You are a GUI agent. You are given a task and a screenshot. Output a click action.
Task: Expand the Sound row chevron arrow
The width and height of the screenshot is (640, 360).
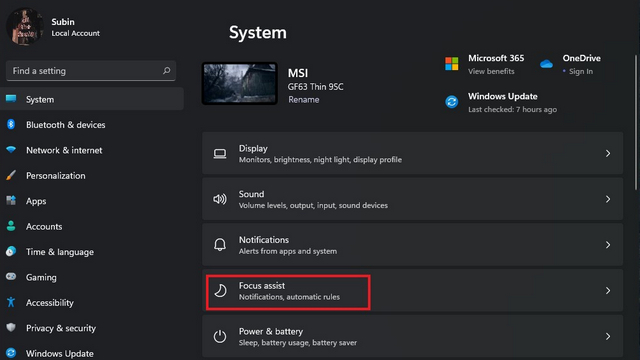pos(608,199)
